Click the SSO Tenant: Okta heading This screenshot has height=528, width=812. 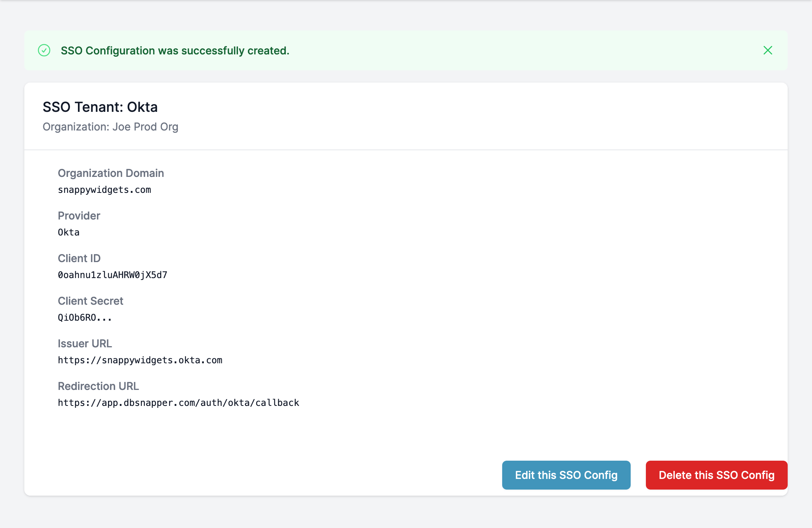100,107
